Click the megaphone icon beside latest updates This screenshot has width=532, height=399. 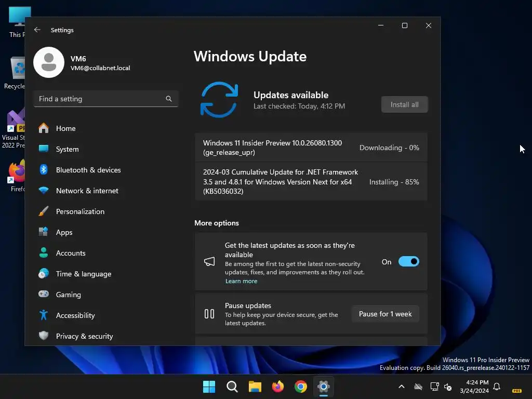[209, 262]
